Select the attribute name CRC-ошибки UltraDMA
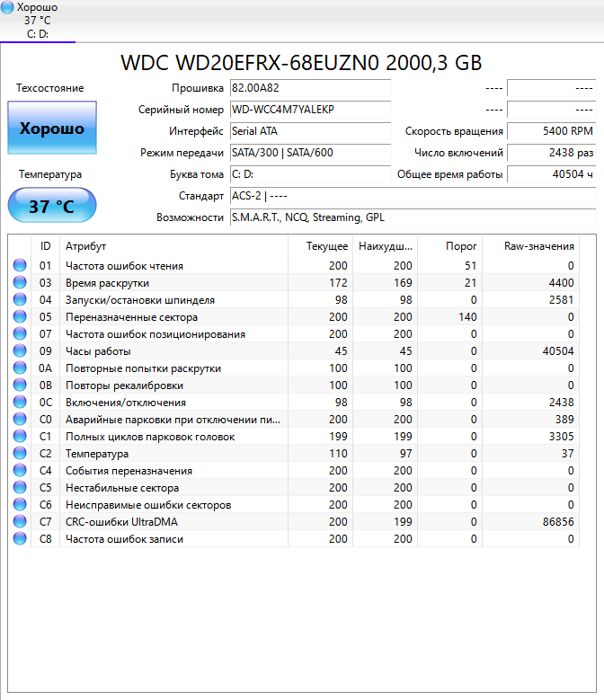 click(121, 522)
